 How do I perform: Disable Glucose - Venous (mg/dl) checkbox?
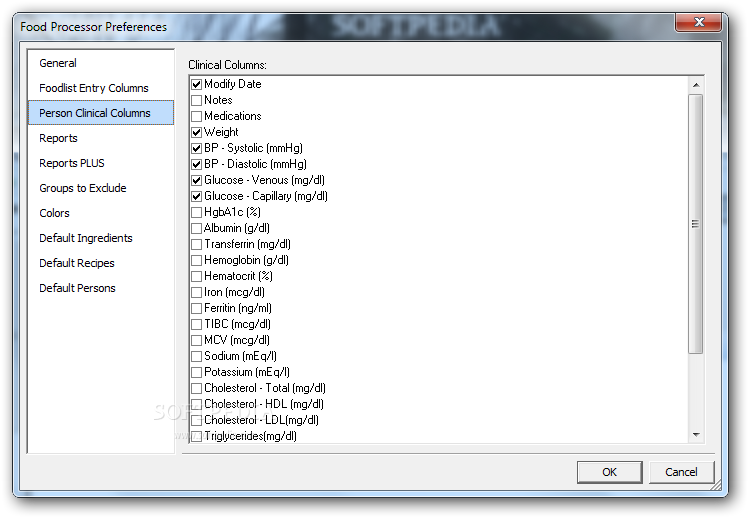coord(196,181)
